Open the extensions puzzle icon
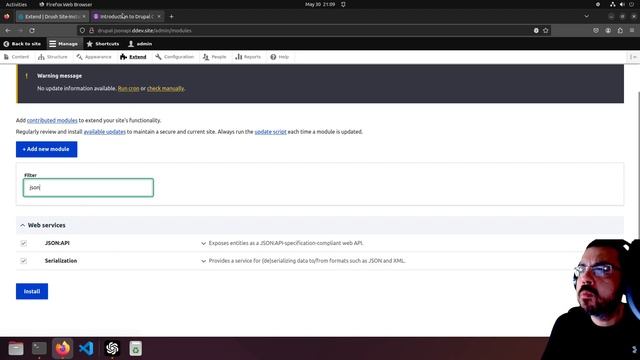This screenshot has height=360, width=640. tap(620, 30)
